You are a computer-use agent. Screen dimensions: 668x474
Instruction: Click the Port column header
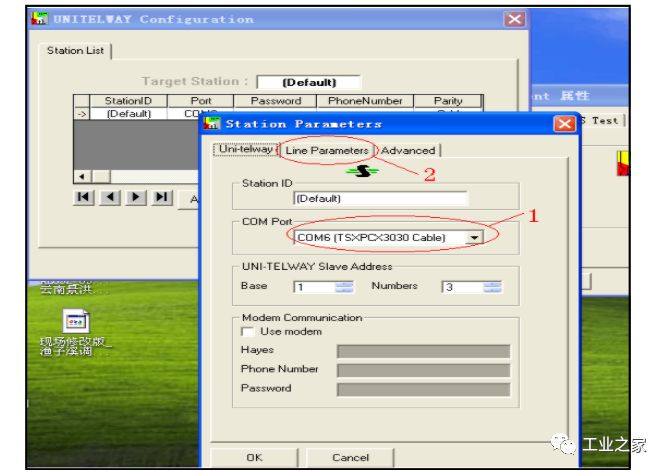201,101
